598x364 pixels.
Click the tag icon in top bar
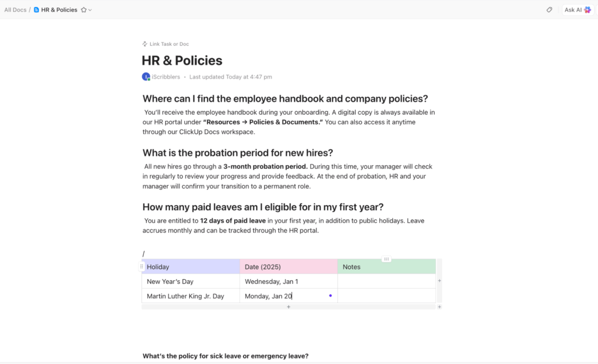(x=549, y=10)
